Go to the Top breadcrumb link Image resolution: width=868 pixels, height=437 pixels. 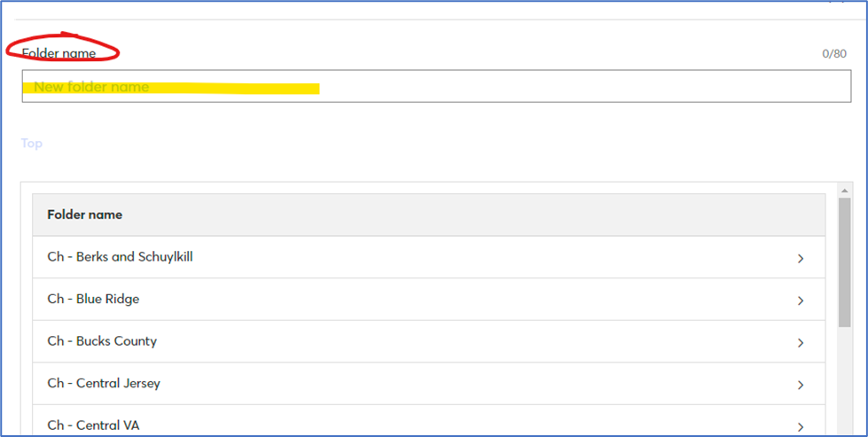tap(32, 143)
